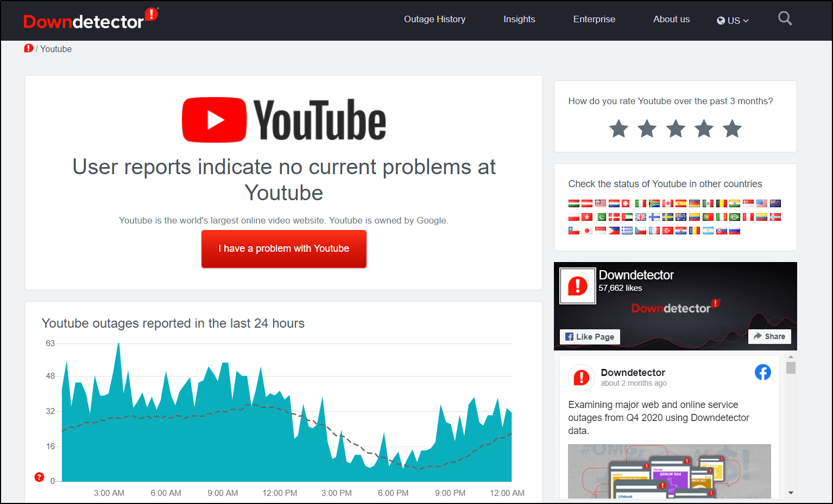Click the '63' value on chart axis
The image size is (833, 504).
50,343
